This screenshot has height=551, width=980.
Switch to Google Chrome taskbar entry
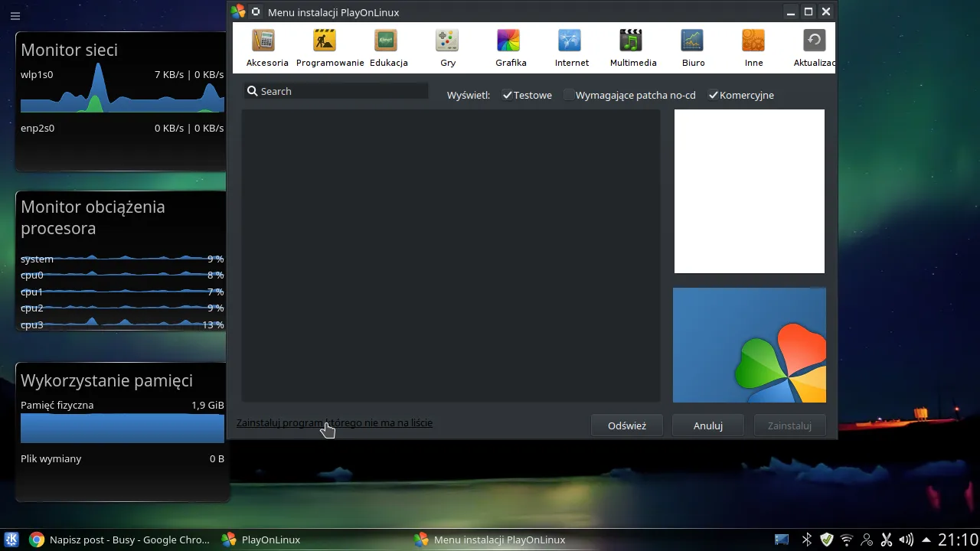(x=119, y=540)
